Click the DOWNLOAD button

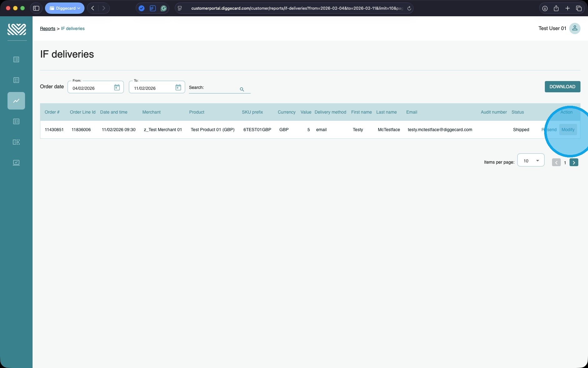562,87
